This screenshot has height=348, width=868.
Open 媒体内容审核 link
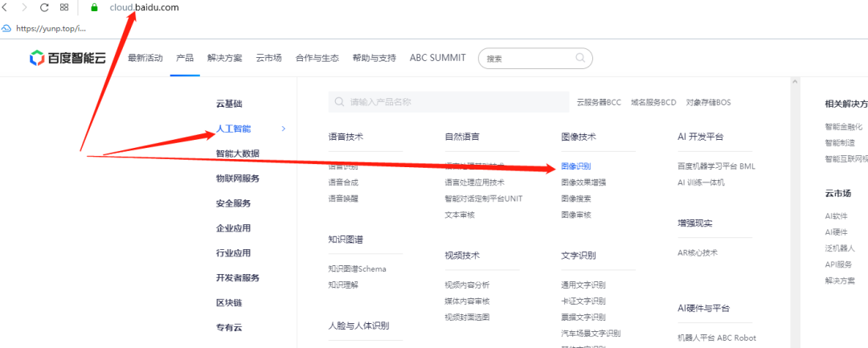(x=467, y=301)
